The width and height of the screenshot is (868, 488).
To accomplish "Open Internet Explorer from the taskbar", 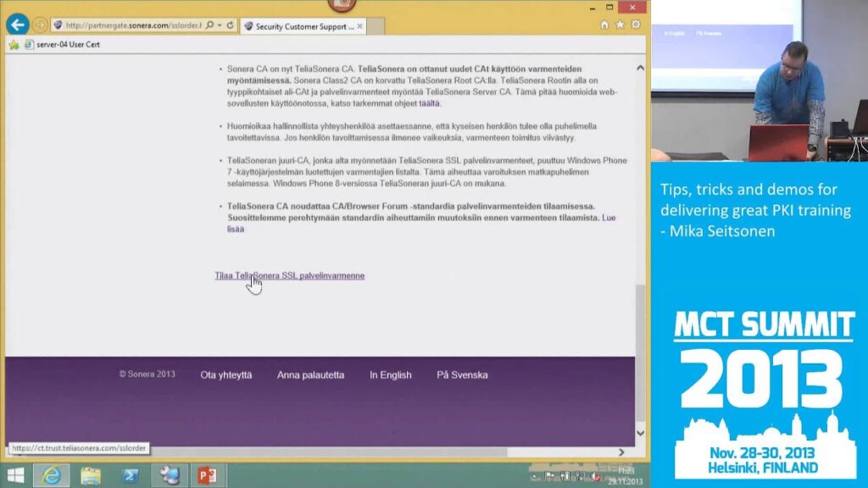I will click(x=52, y=475).
